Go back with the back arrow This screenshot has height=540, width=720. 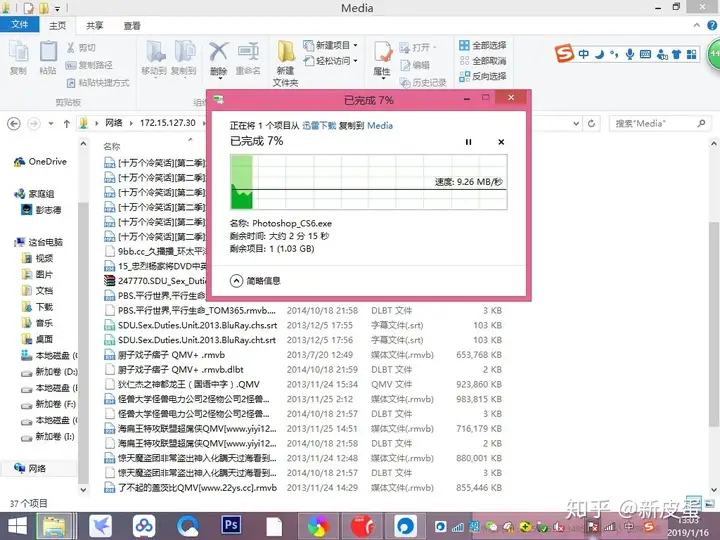[14, 124]
